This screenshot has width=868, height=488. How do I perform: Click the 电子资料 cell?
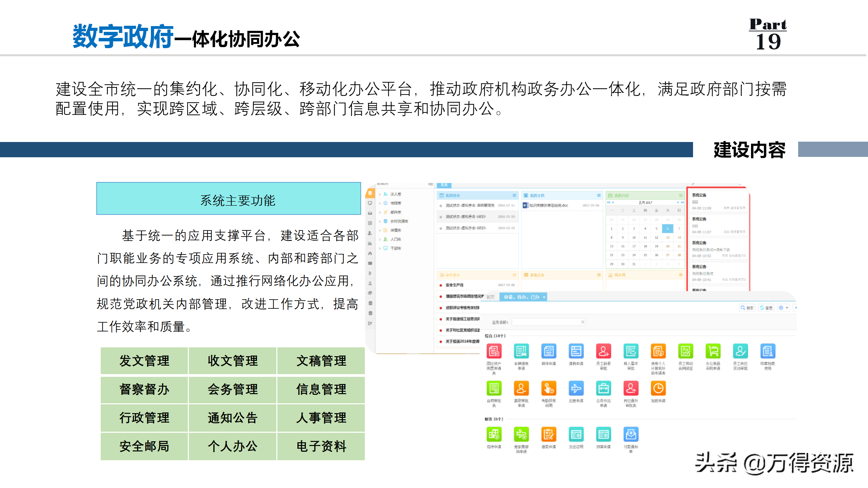click(321, 446)
